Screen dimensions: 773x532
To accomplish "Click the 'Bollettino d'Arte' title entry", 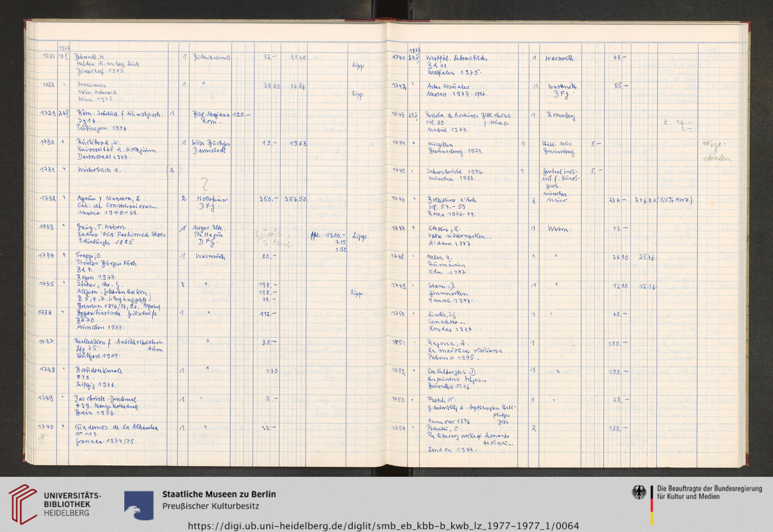I will (453, 200).
